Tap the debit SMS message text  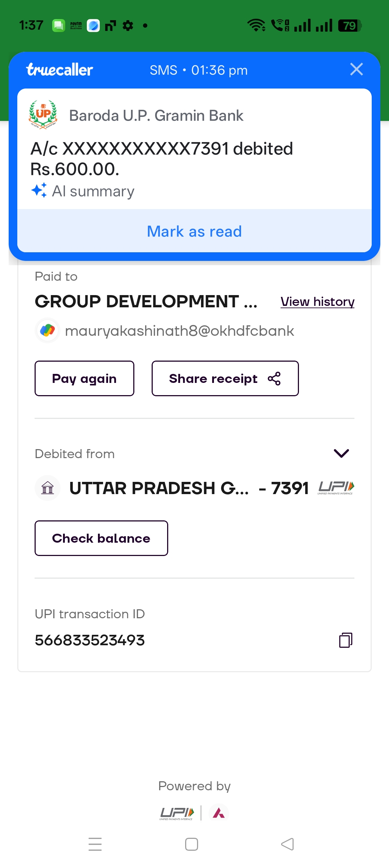162,158
